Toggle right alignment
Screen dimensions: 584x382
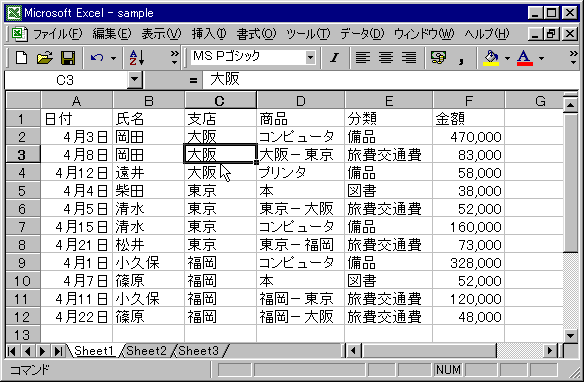[409, 58]
